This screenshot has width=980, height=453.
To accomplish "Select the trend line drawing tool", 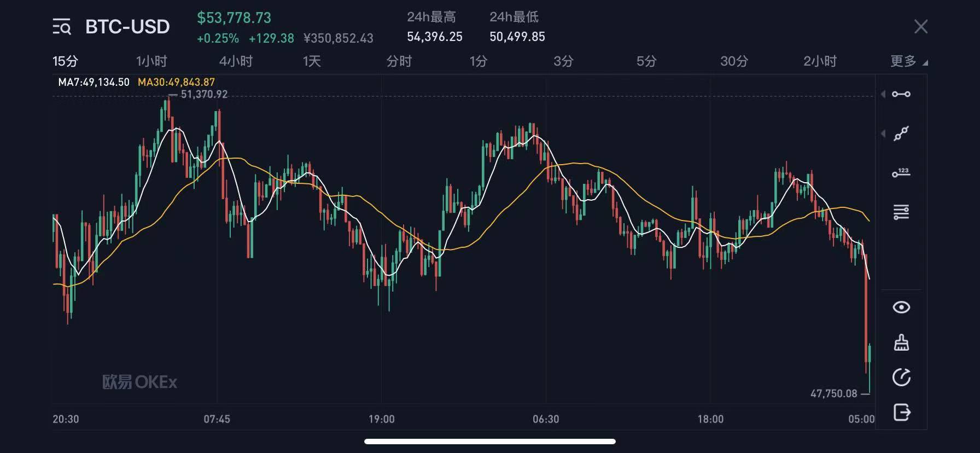I will click(901, 133).
